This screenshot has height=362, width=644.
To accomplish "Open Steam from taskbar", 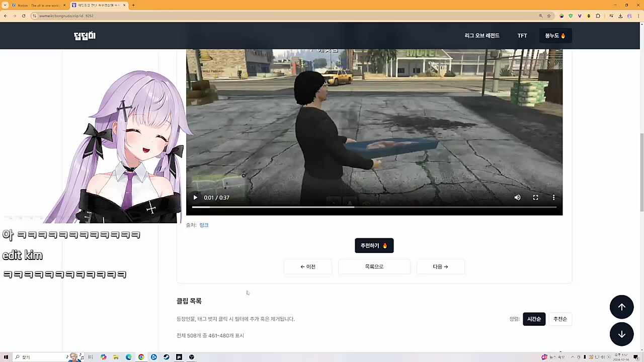I will tap(166, 357).
